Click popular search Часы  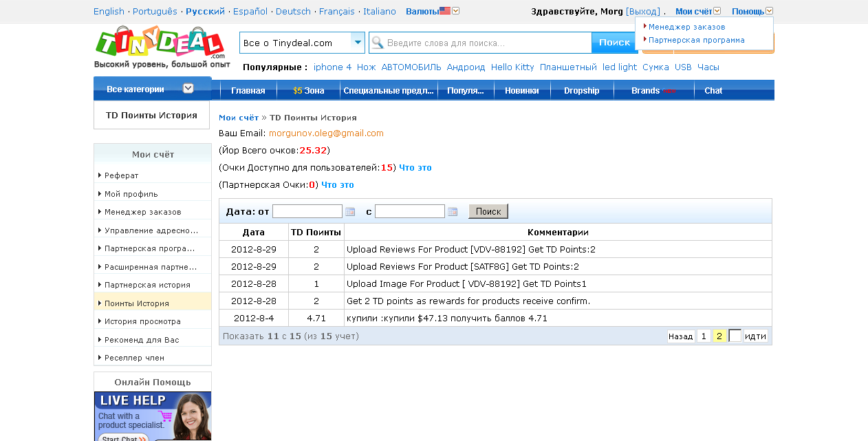point(708,67)
